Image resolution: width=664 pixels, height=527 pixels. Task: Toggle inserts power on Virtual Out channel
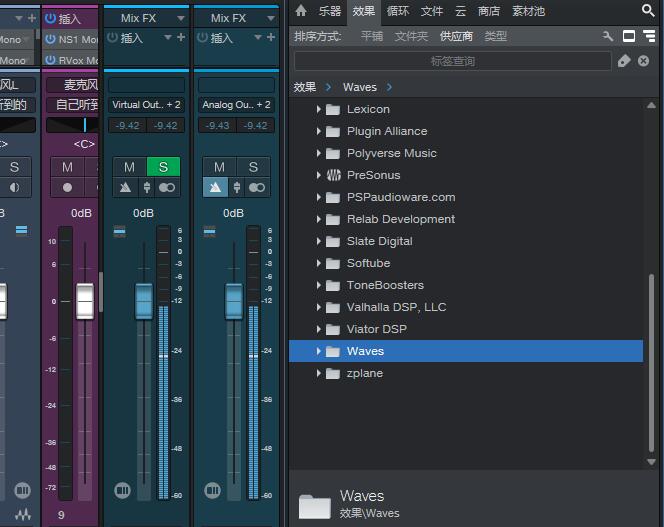click(112, 37)
